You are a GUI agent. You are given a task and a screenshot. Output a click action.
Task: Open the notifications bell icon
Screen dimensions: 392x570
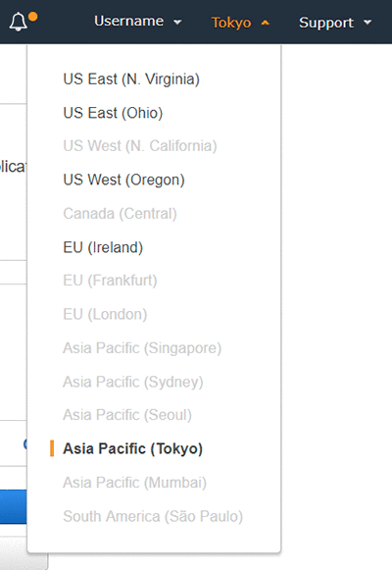[x=19, y=22]
